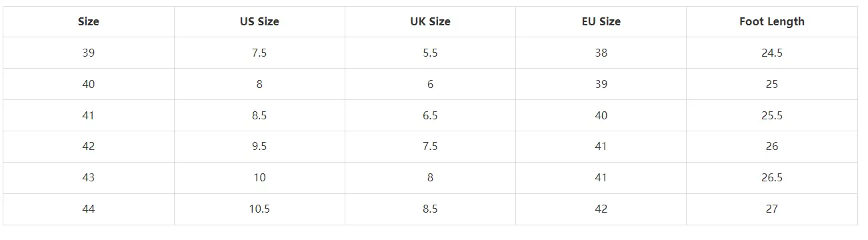Click Foot Length value 27
868x240 pixels.
772,209
